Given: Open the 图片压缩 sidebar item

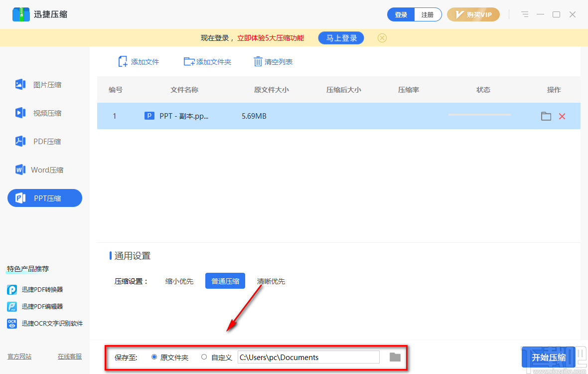Looking at the screenshot, I should click(x=45, y=85).
